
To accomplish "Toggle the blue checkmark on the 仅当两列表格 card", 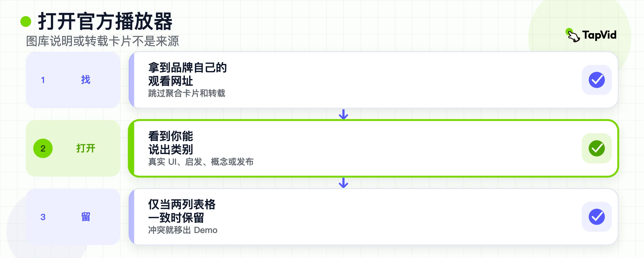I will pos(597,217).
